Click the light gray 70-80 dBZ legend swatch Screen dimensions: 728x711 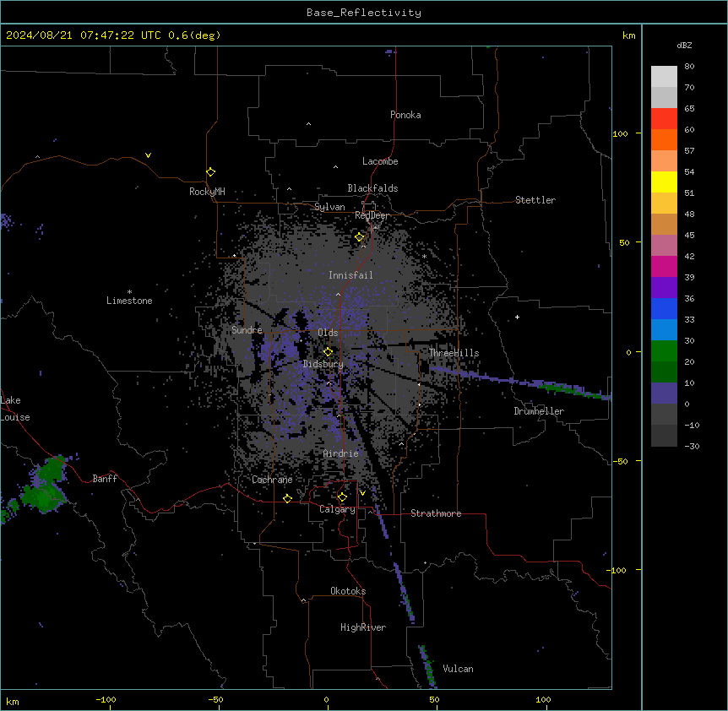pyautogui.click(x=664, y=77)
